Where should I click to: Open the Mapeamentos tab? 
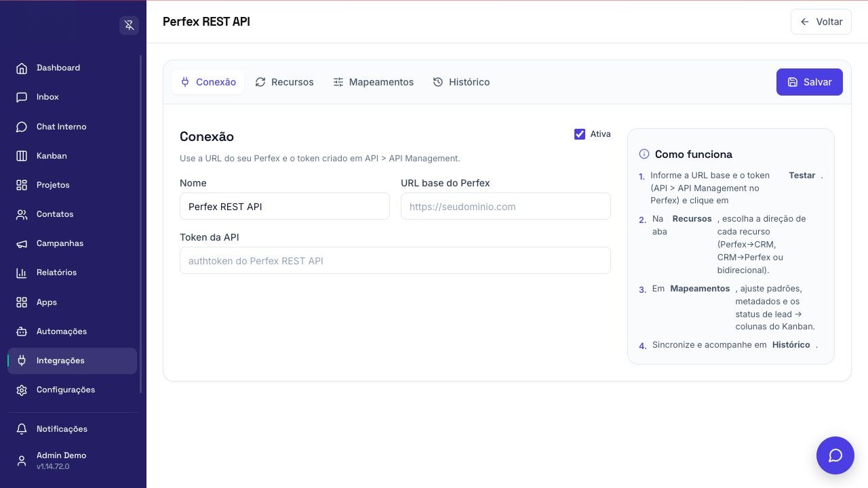[373, 82]
